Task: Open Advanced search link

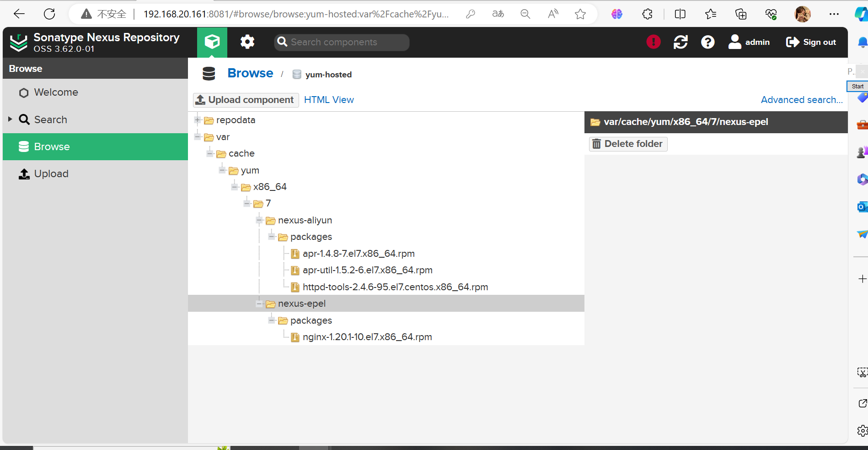Action: (801, 100)
